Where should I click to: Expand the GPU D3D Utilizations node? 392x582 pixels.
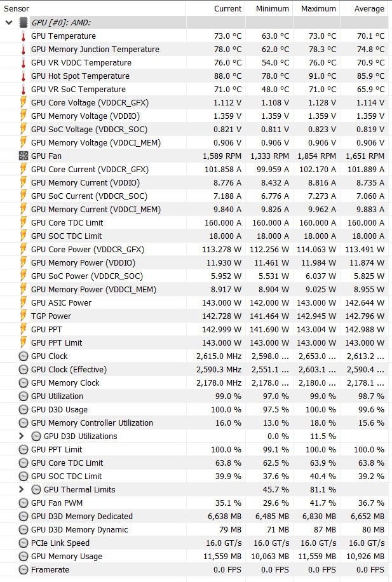pyautogui.click(x=21, y=436)
